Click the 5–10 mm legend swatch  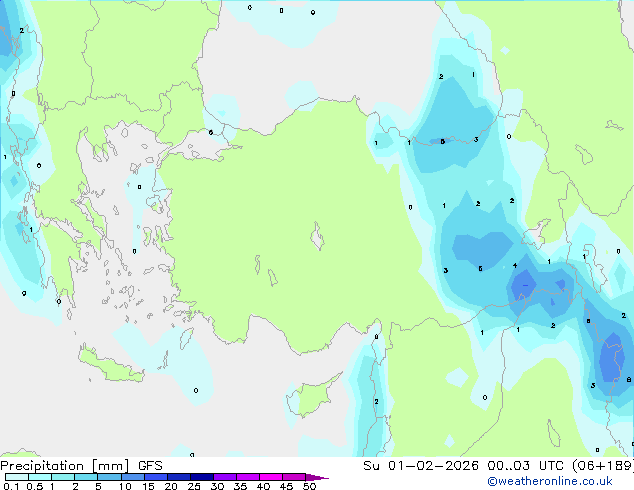click(109, 477)
